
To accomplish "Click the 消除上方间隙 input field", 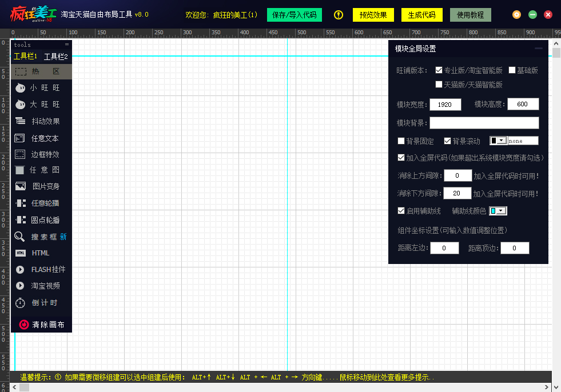I will coord(458,175).
